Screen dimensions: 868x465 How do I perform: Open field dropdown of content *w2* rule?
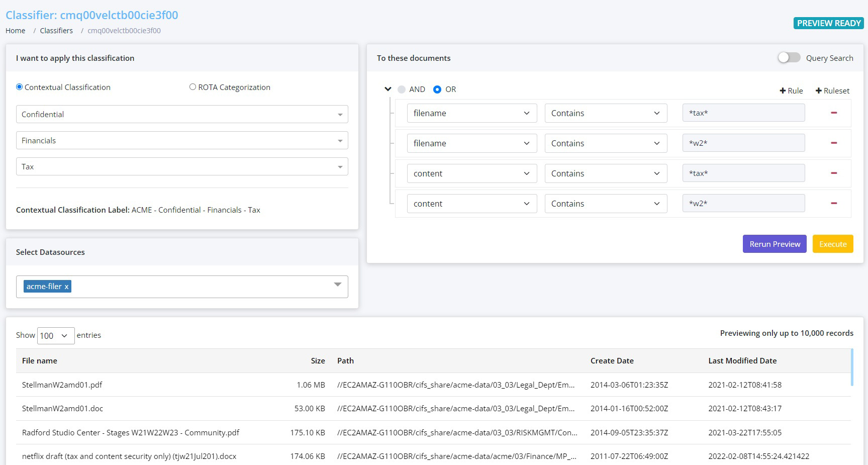[x=472, y=204]
